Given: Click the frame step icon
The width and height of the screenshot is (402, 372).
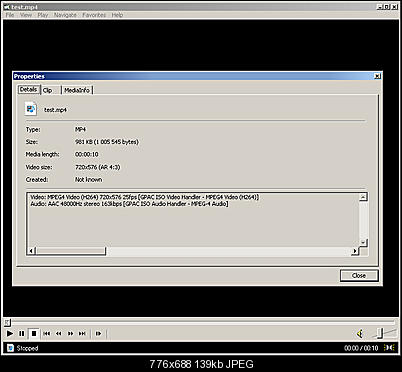Looking at the screenshot, I should pyautogui.click(x=98, y=333).
